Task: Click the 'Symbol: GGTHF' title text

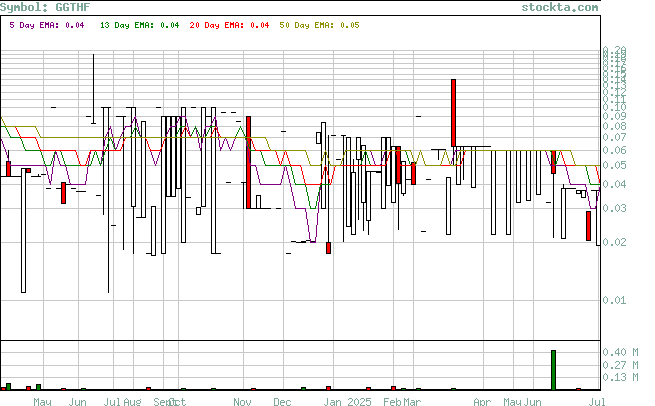Action: (45, 7)
